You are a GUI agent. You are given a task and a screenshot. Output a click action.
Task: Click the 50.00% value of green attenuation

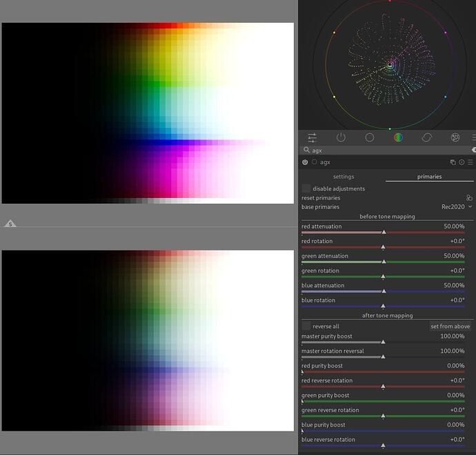coord(454,255)
